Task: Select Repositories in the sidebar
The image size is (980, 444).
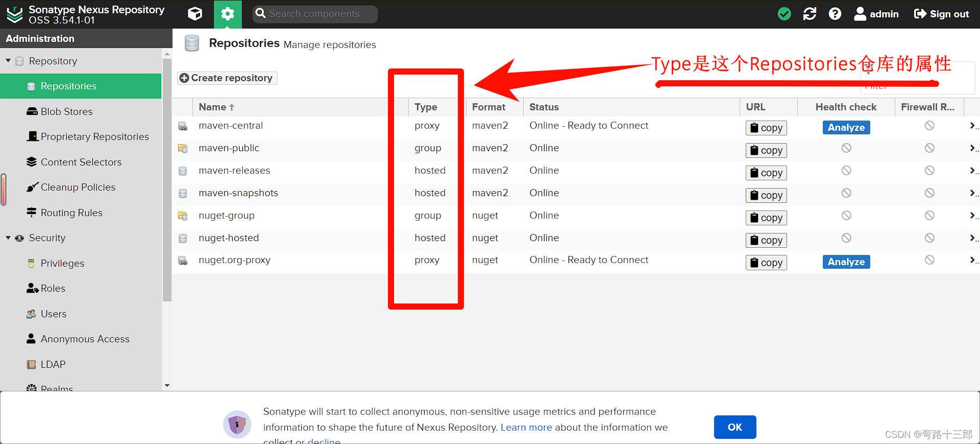Action: point(81,86)
